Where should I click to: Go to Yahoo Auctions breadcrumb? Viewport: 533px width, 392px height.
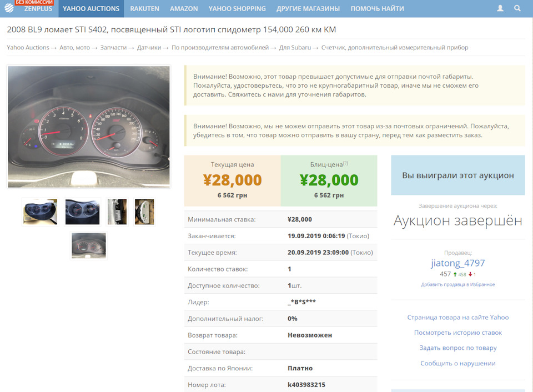click(x=28, y=48)
